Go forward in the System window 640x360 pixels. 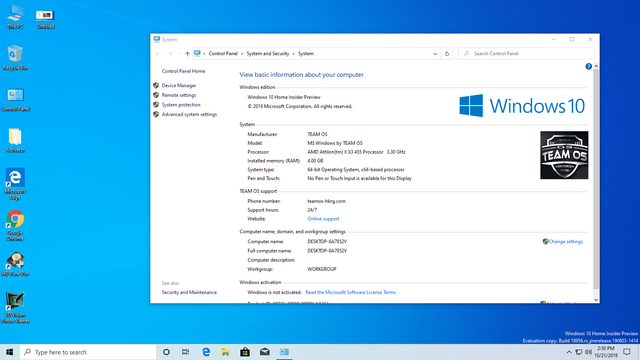click(170, 53)
